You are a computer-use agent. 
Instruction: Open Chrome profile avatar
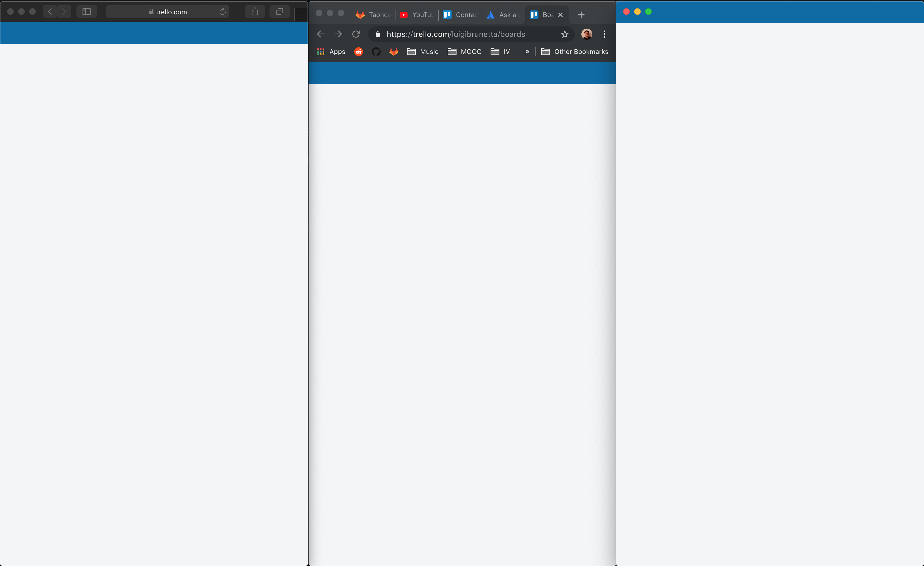pyautogui.click(x=587, y=34)
